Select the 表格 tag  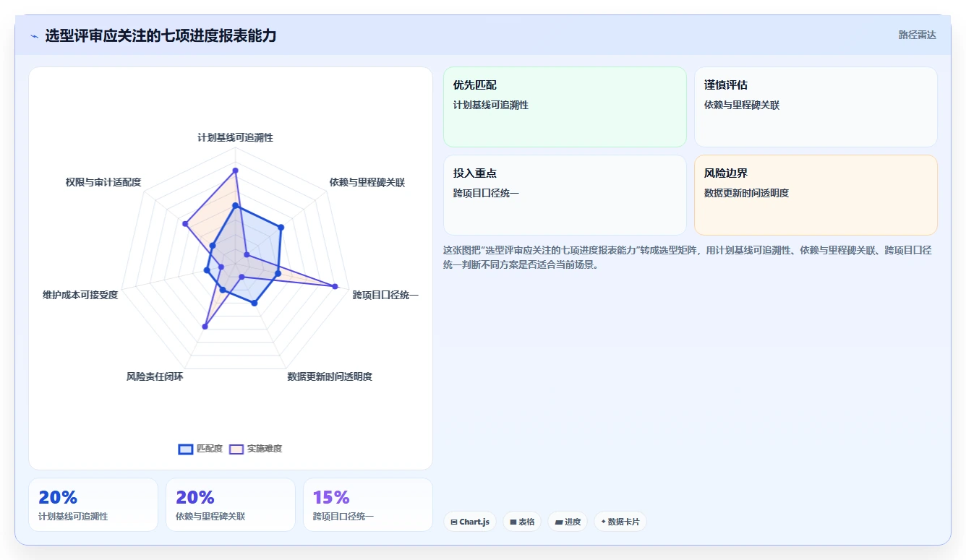coord(522,522)
